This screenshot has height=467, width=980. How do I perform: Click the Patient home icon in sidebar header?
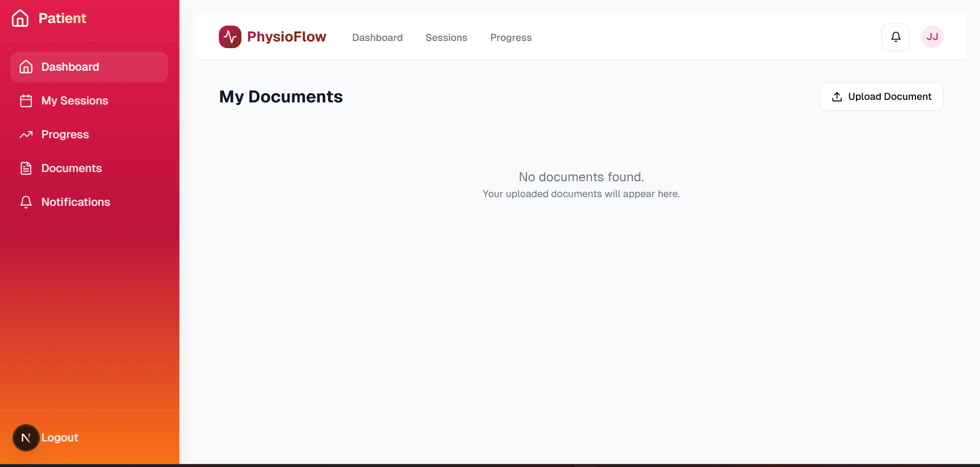click(20, 18)
